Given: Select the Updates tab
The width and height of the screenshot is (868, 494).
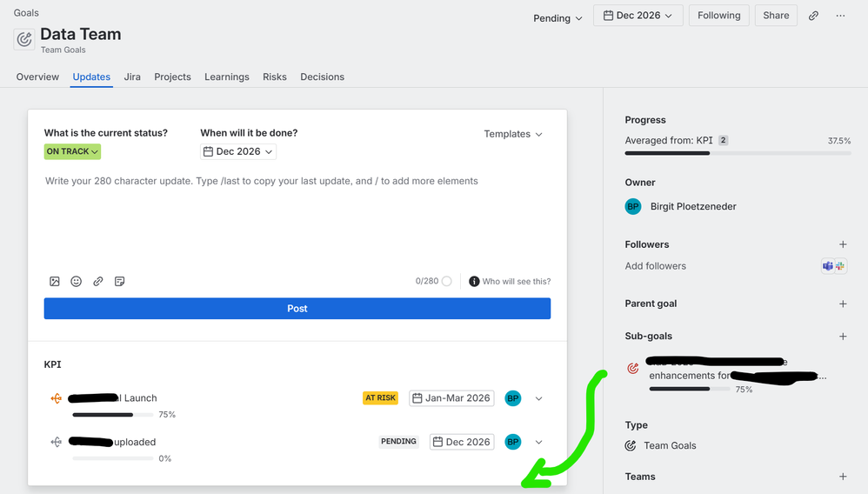Looking at the screenshot, I should pos(91,77).
